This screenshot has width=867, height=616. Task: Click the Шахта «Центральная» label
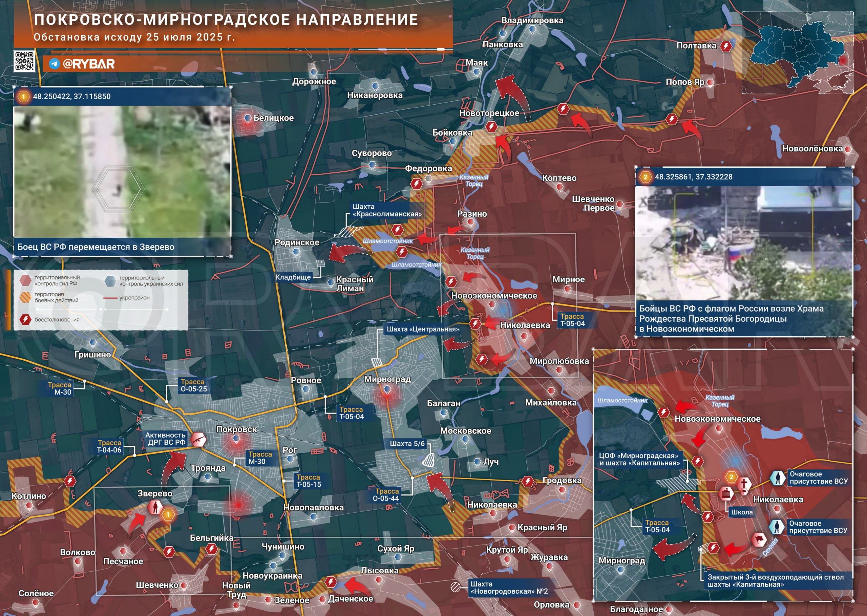coord(423,329)
